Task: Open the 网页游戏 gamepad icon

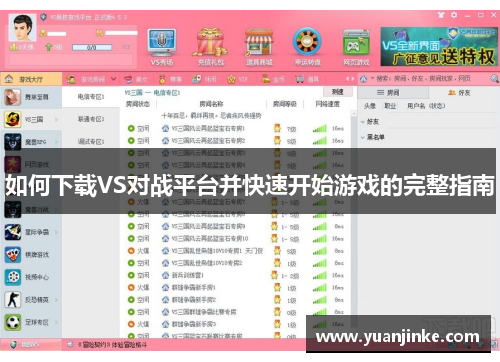Action: (356, 43)
